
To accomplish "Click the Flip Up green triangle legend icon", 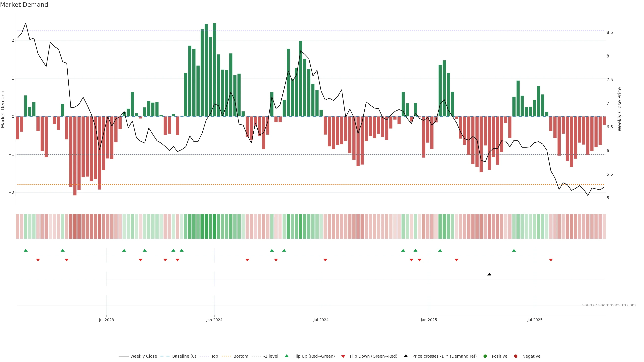I will pyautogui.click(x=287, y=356).
